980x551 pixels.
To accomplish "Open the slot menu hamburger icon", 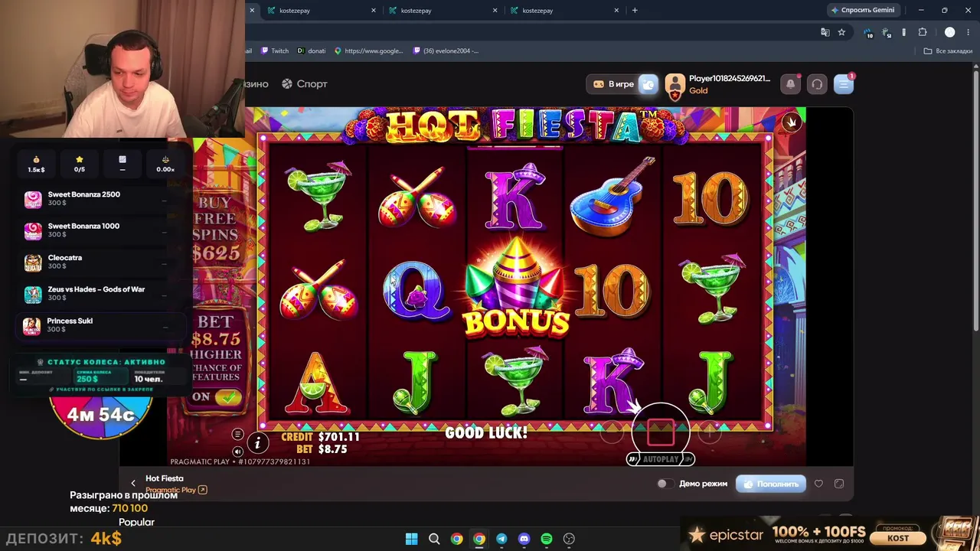I will (237, 435).
